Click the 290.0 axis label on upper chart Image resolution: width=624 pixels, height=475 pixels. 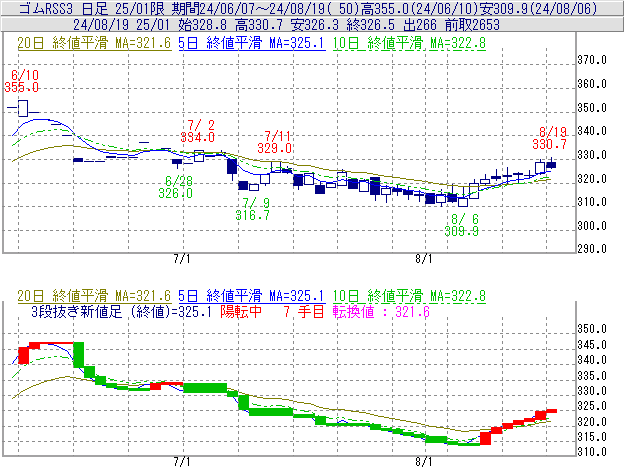point(592,249)
